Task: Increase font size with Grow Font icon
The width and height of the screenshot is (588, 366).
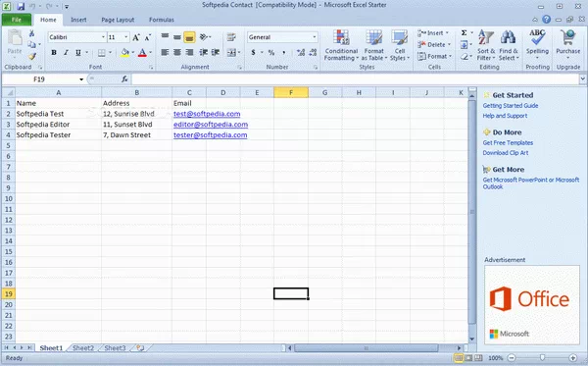Action: pyautogui.click(x=136, y=37)
